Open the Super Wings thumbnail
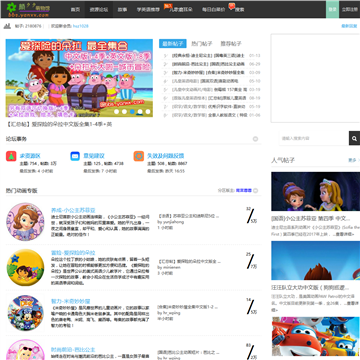360x360 pixels. pos(315,336)
